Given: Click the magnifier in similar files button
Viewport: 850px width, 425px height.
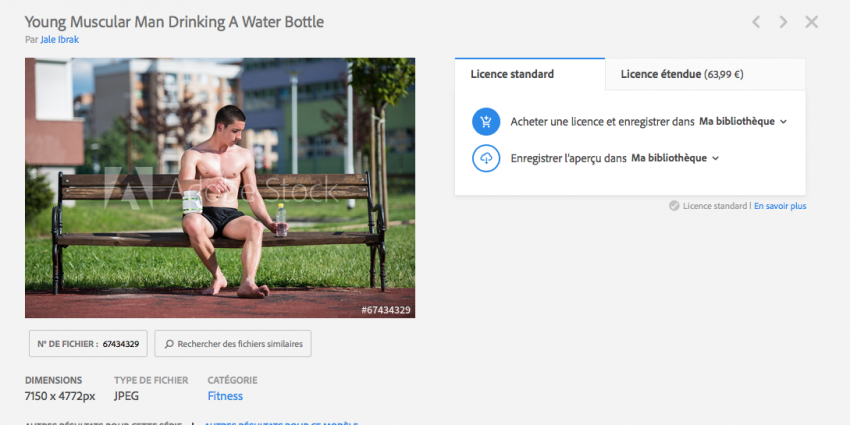Looking at the screenshot, I should (169, 344).
